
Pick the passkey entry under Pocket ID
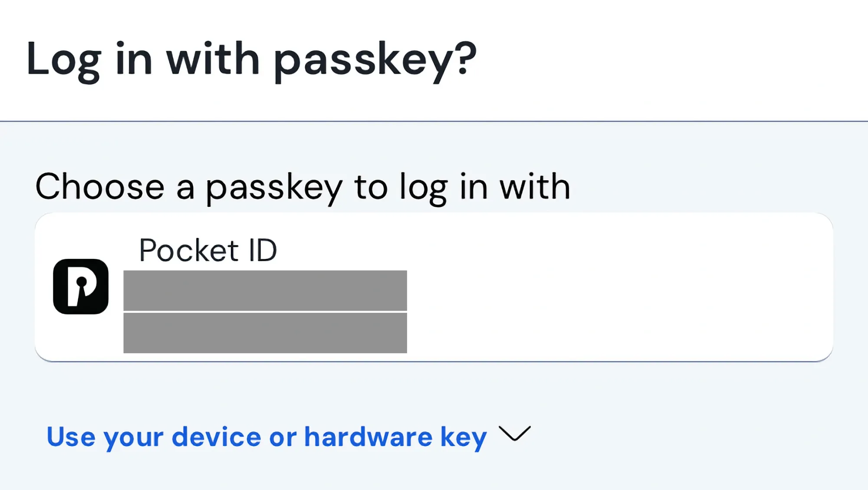[x=265, y=312]
